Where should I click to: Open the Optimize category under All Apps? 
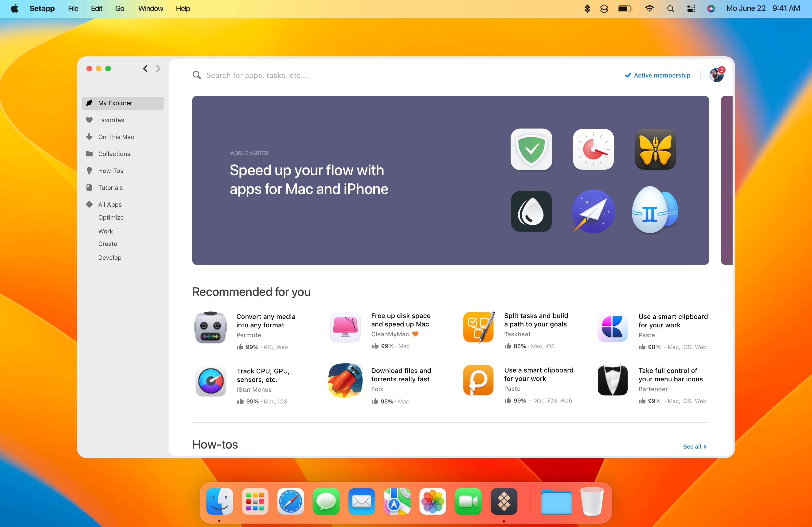coord(111,217)
